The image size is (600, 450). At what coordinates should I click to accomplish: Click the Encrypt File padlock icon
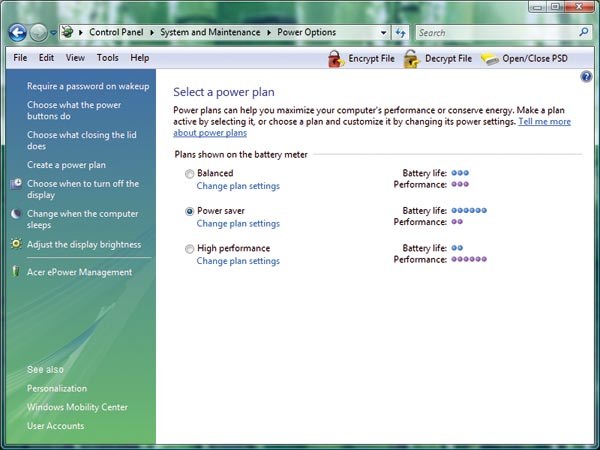(336, 59)
